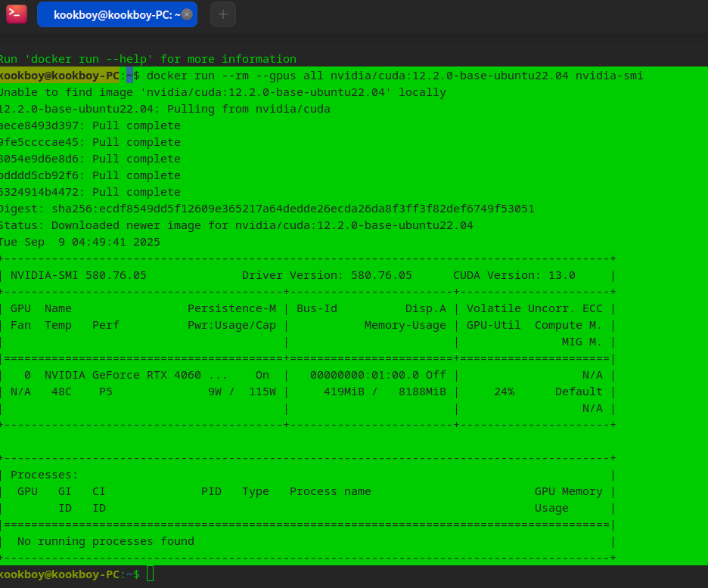Click layer 5324914b4472 Pull complete line
Screen dimensions: 708x588
pos(90,192)
